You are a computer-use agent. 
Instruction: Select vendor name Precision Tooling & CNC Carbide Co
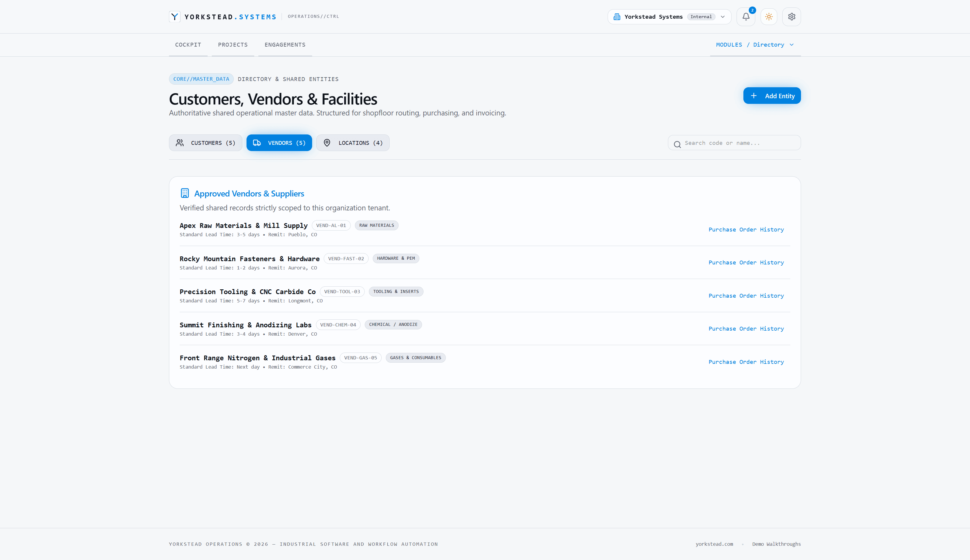tap(247, 292)
